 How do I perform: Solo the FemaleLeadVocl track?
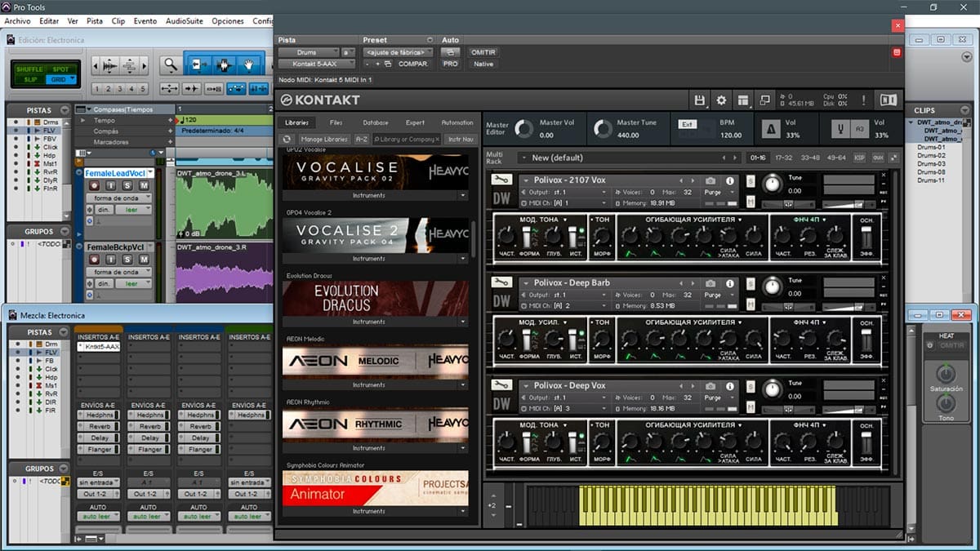click(x=127, y=186)
